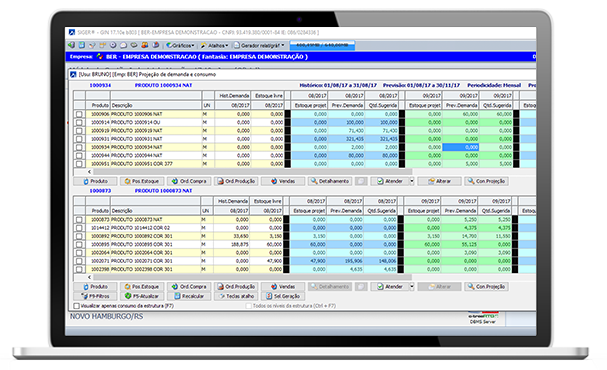This screenshot has height=370, width=607.
Task: Click Pos.Estoque below the second grid
Action: point(142,287)
